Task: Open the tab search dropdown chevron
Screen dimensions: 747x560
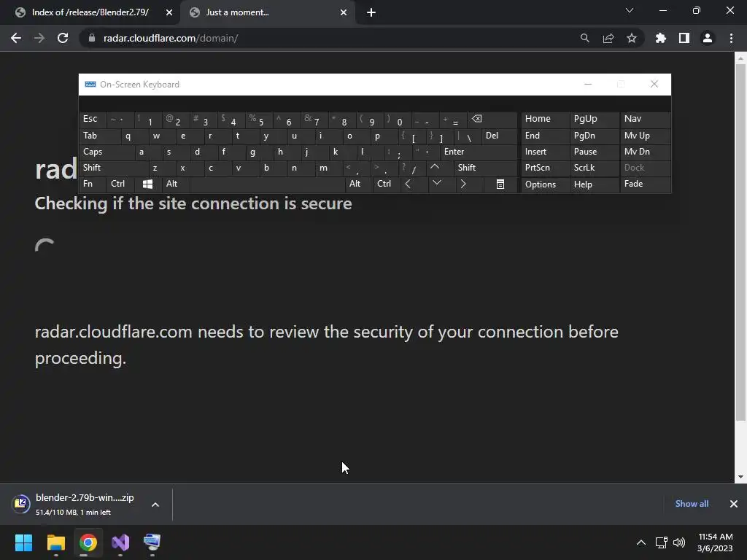Action: [630, 10]
